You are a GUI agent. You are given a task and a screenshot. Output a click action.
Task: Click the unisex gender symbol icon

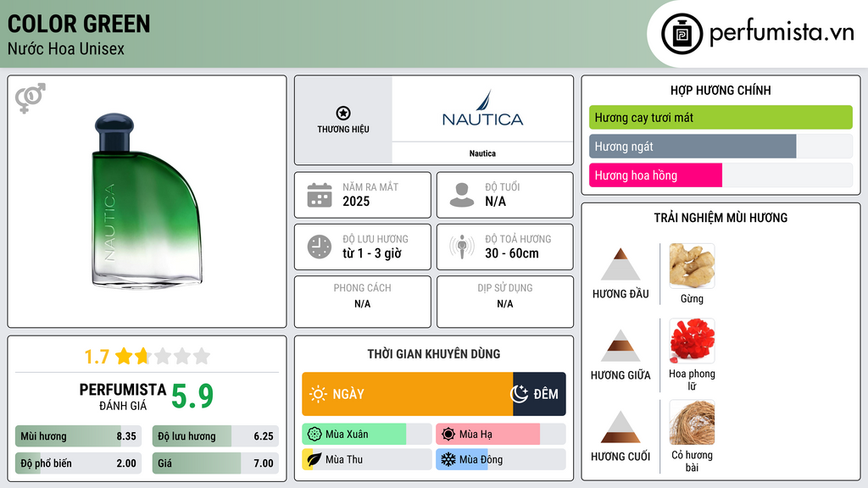pos(30,98)
